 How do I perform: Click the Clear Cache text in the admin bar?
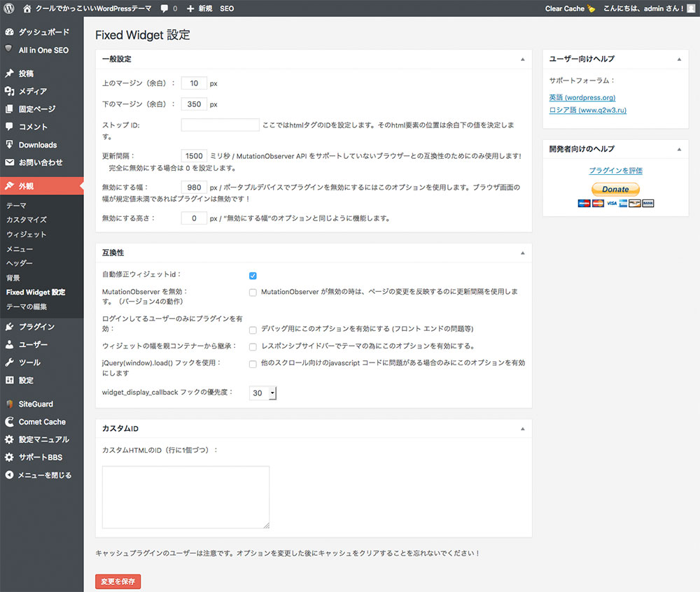(x=564, y=8)
